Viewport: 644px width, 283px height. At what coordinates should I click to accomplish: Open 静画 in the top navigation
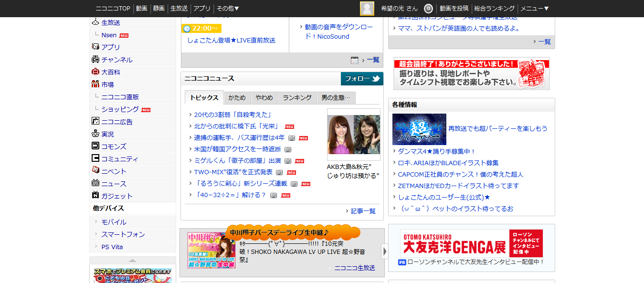159,9
